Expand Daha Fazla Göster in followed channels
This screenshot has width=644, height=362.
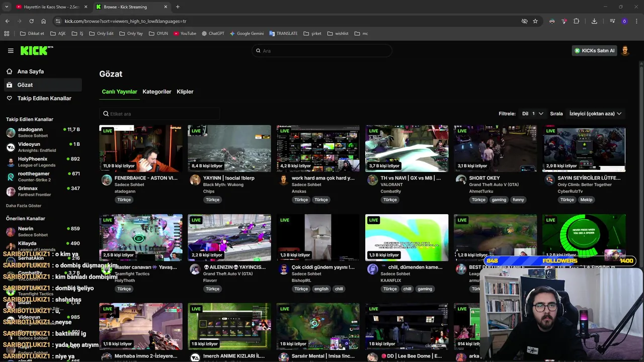click(24, 206)
